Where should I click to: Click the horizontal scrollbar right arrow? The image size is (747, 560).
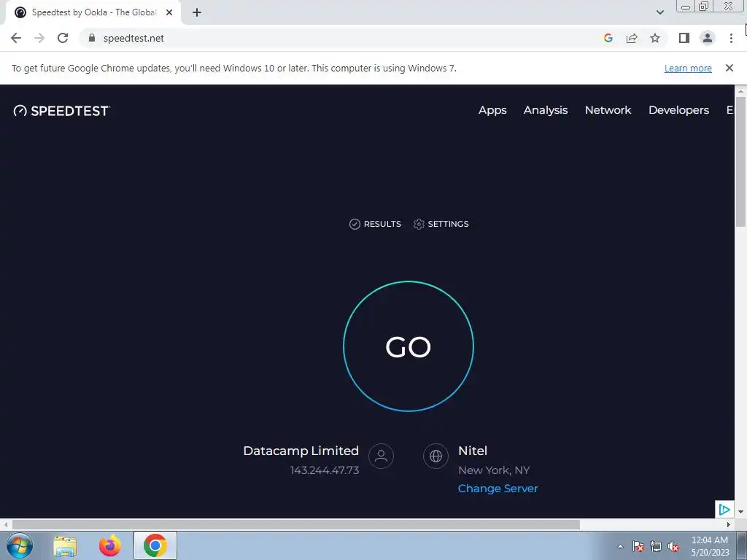tap(728, 524)
